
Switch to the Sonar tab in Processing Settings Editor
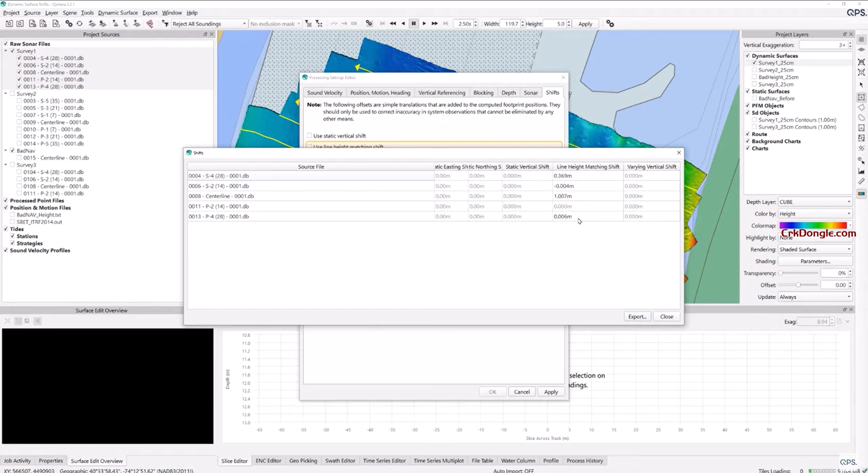pyautogui.click(x=531, y=92)
